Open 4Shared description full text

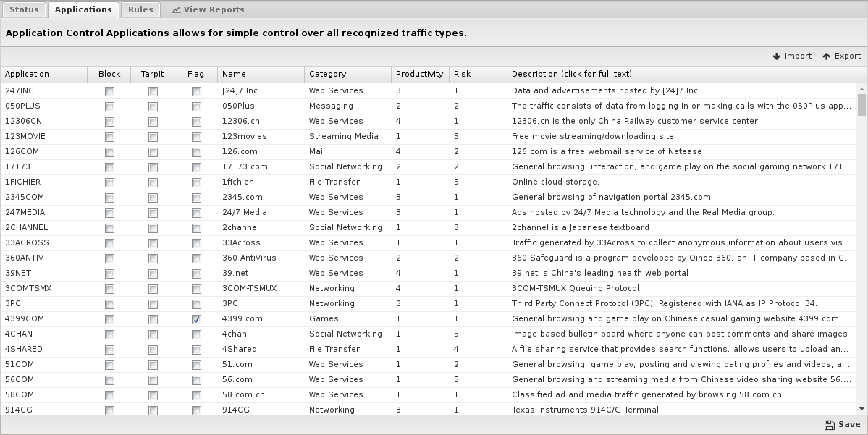click(681, 349)
